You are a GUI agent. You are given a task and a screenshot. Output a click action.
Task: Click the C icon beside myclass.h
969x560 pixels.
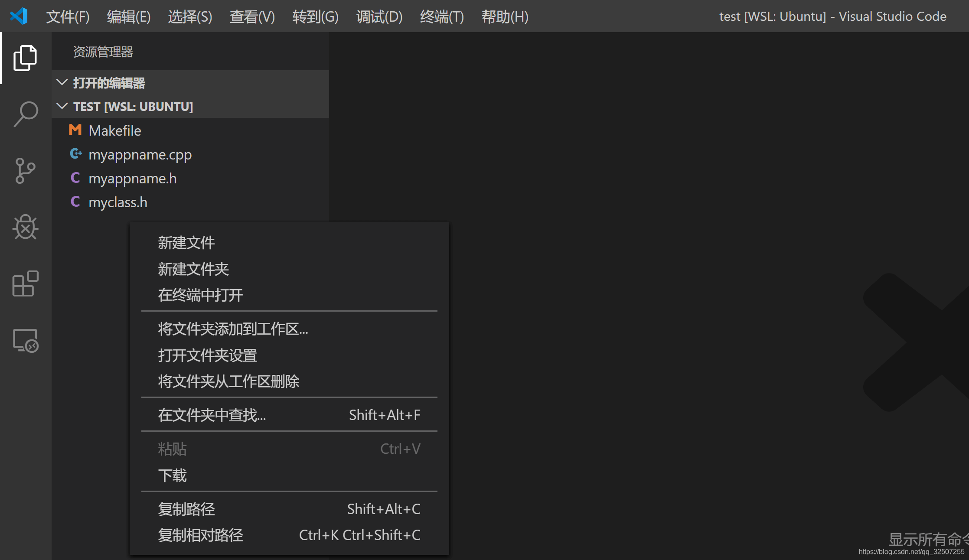pyautogui.click(x=75, y=202)
